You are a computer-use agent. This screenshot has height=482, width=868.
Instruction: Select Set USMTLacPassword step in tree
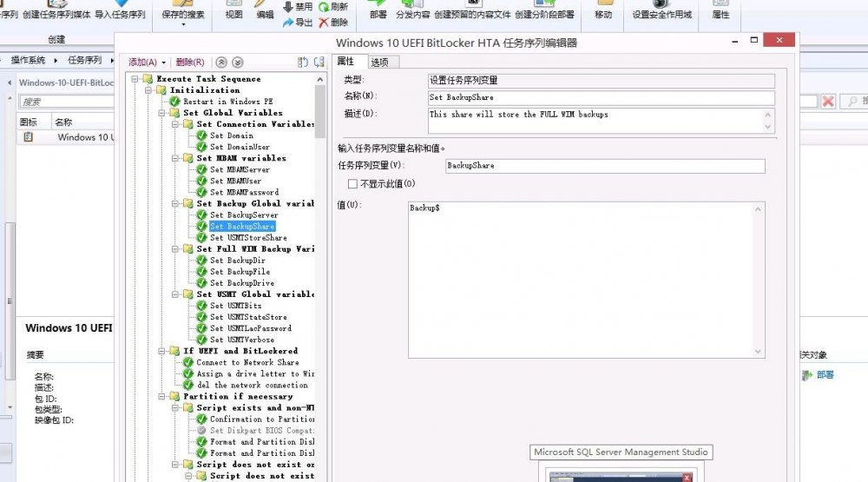coord(251,328)
